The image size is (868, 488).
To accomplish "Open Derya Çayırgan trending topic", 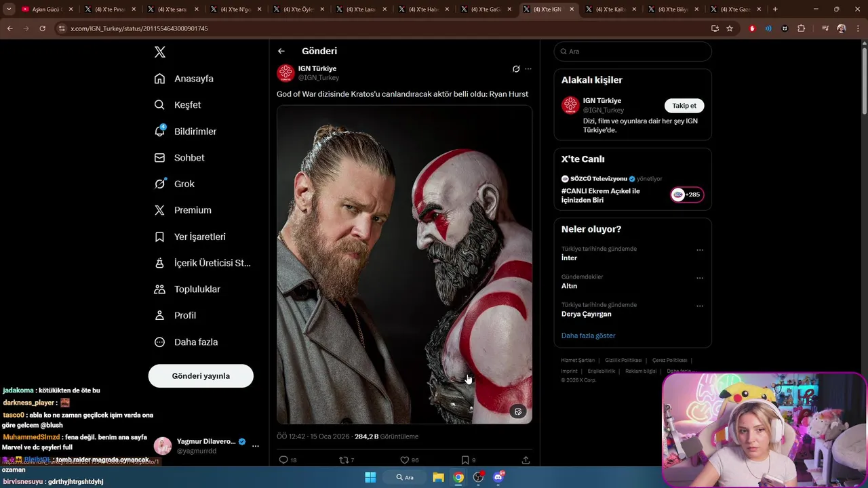I will click(586, 314).
